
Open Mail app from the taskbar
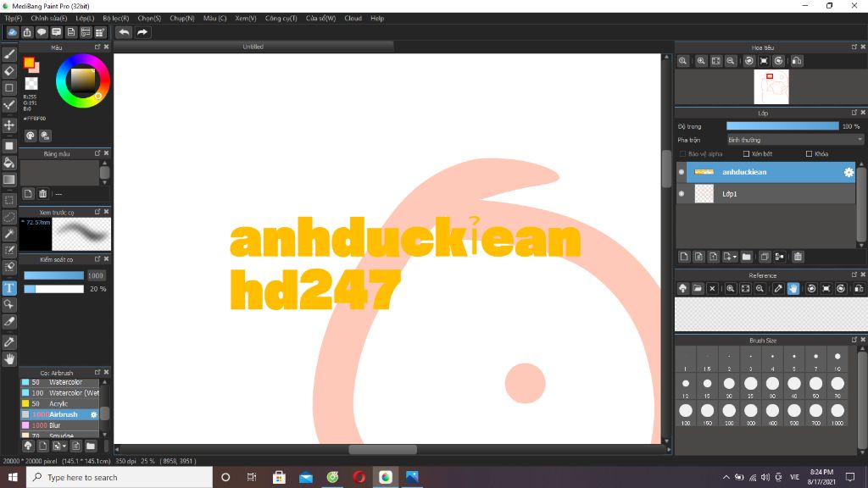(305, 477)
